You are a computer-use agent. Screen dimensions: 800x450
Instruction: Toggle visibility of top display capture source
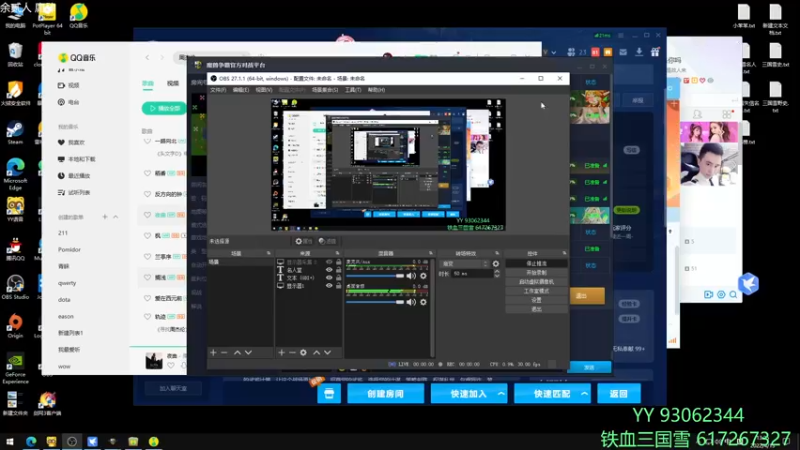tap(329, 262)
